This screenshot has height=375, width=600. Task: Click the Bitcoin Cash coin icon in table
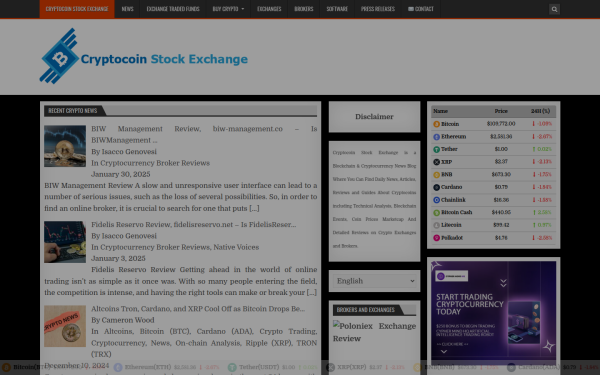pos(436,212)
